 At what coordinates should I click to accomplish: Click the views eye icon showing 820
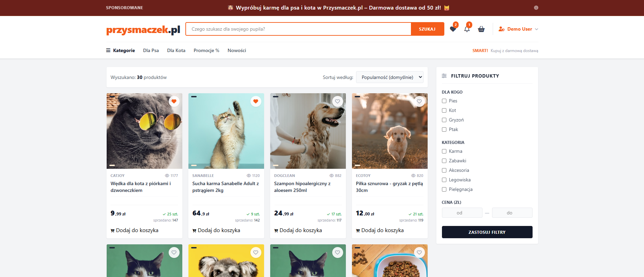(x=413, y=176)
